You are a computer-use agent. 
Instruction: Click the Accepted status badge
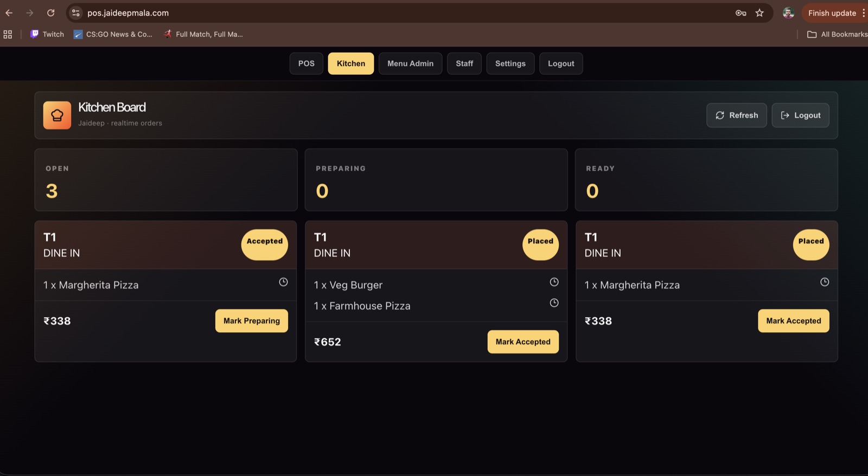coord(265,245)
